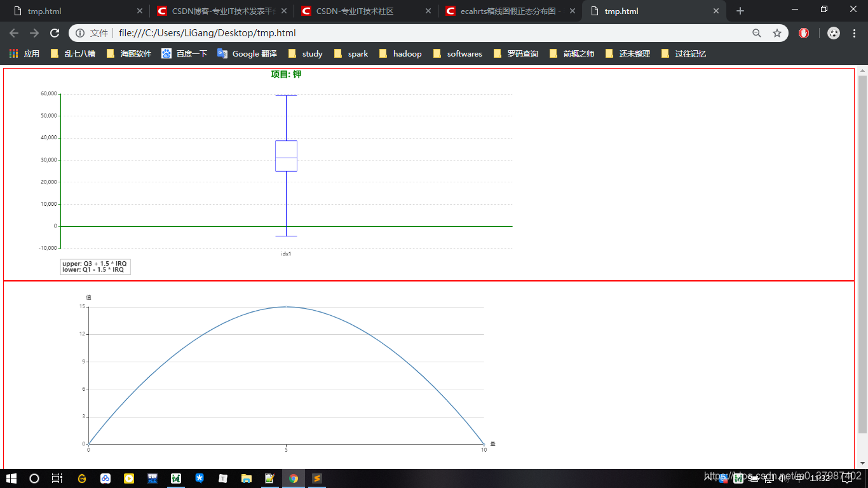This screenshot has width=868, height=488.
Task: Open Cortana search circle
Action: 34,478
